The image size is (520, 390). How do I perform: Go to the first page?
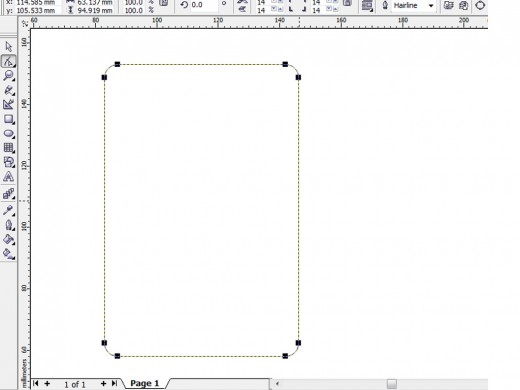(x=36, y=384)
